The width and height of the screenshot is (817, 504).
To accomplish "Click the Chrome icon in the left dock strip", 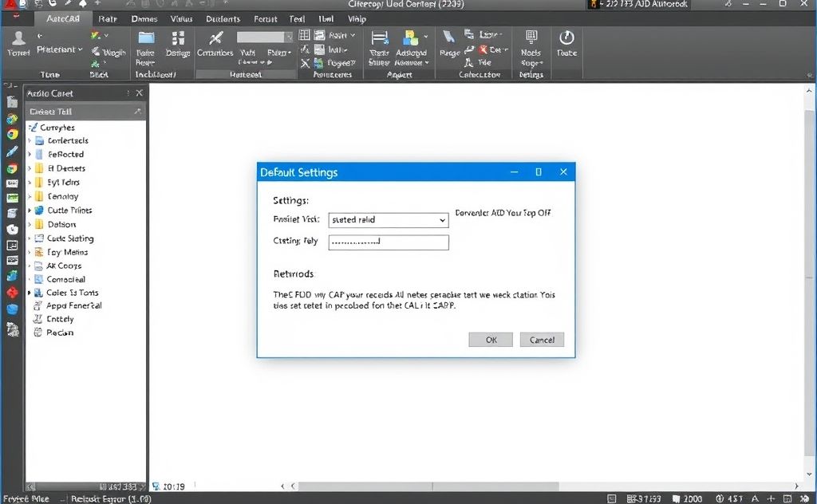I will (11, 134).
